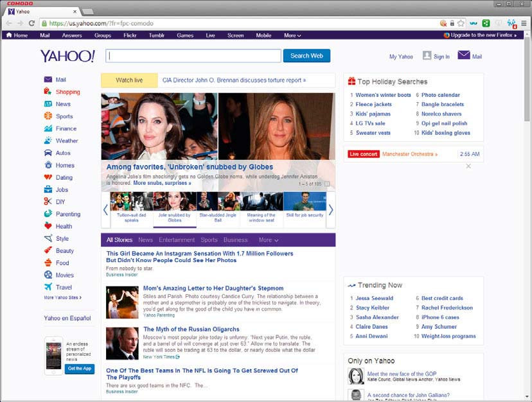Open a new browser tab
The image size is (532, 402).
point(87,12)
